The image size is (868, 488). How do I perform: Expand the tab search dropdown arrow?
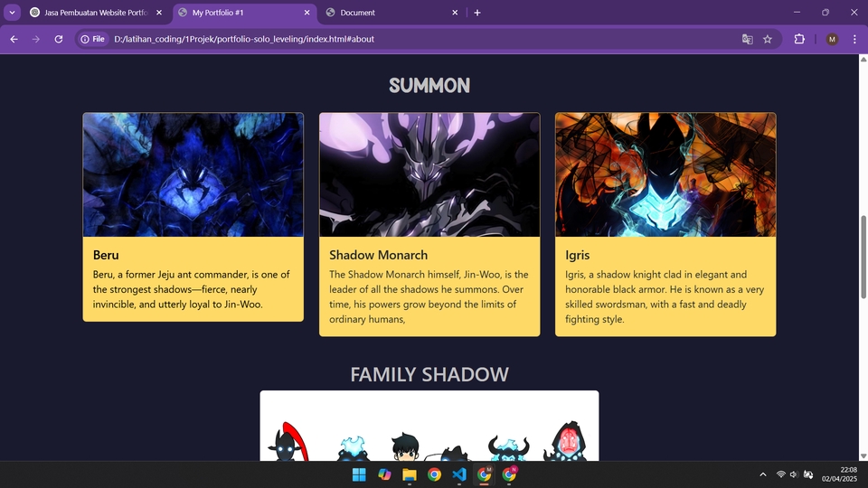[x=12, y=12]
